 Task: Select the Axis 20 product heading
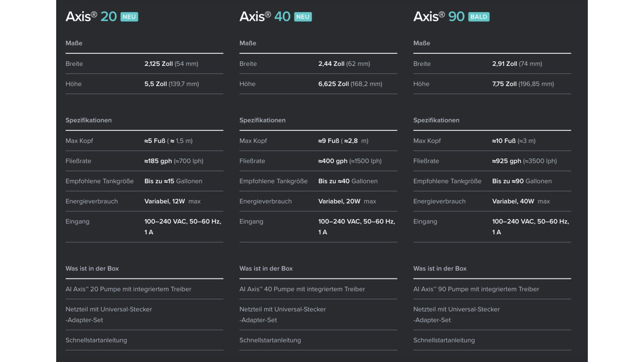[x=91, y=17]
